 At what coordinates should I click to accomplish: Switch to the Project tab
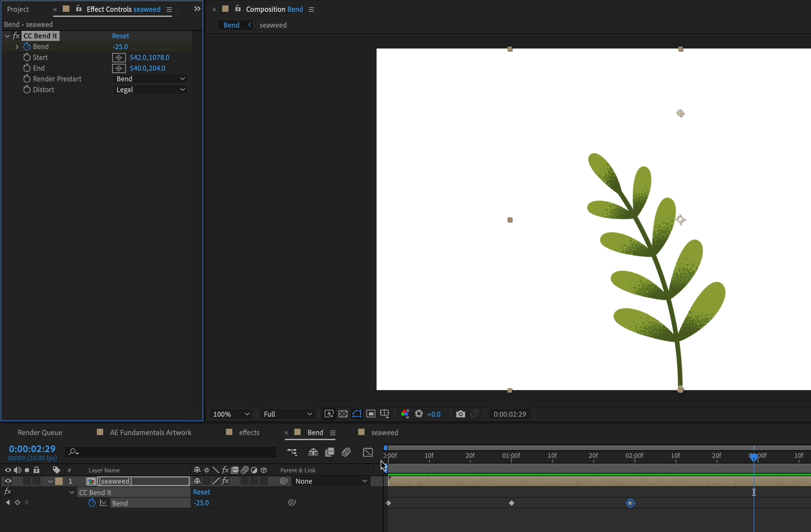coord(17,9)
